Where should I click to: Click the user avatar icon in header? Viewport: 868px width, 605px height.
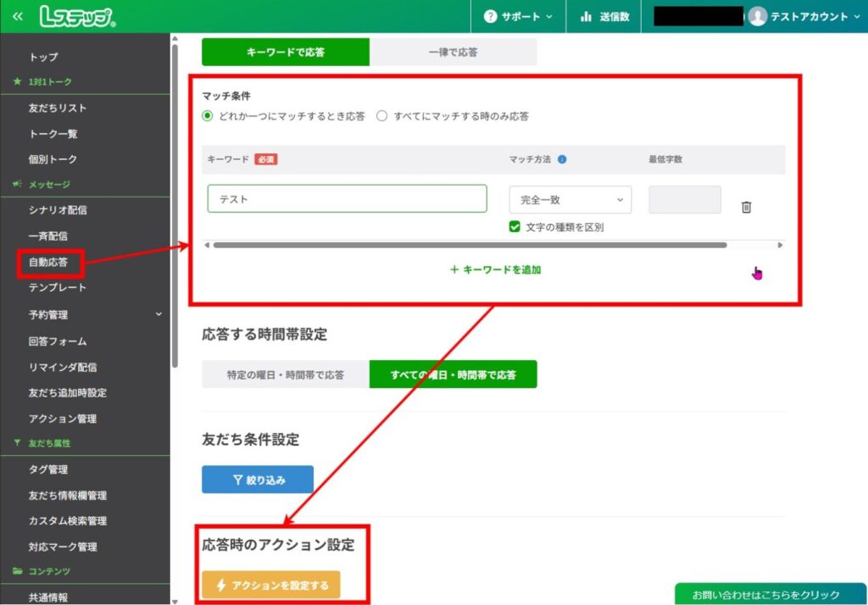click(x=757, y=16)
